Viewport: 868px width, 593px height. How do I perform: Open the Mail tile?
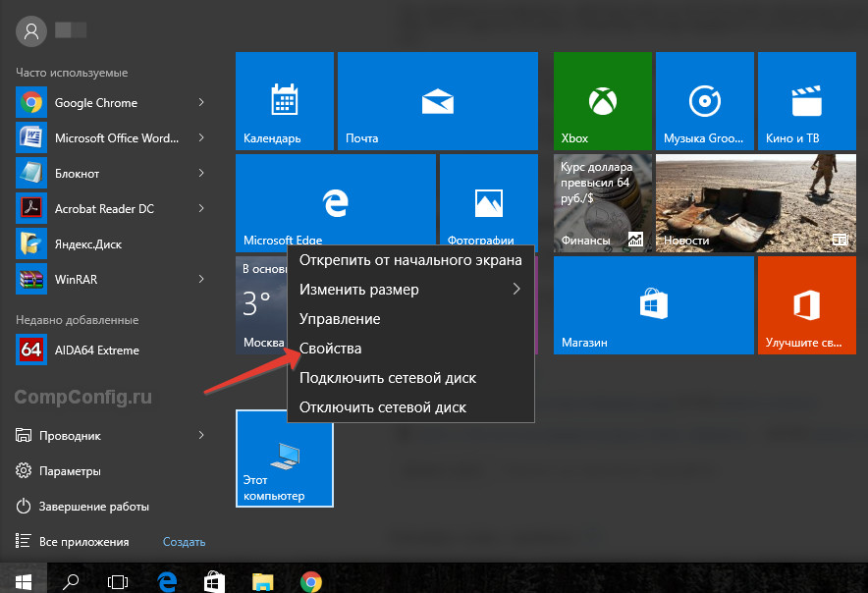coord(437,101)
